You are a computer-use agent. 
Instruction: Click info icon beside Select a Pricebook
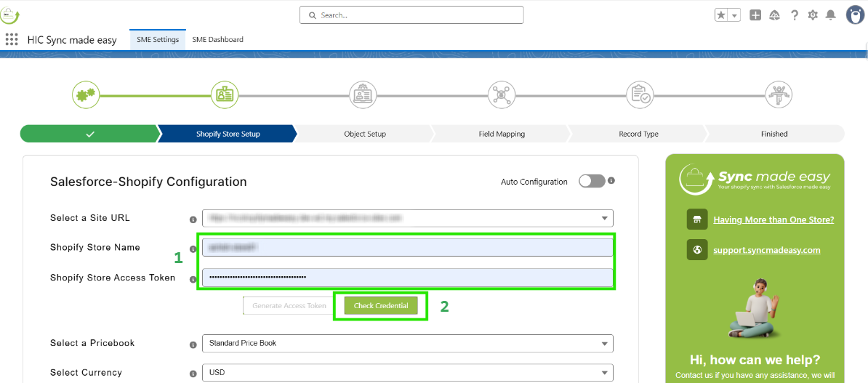[x=193, y=344]
